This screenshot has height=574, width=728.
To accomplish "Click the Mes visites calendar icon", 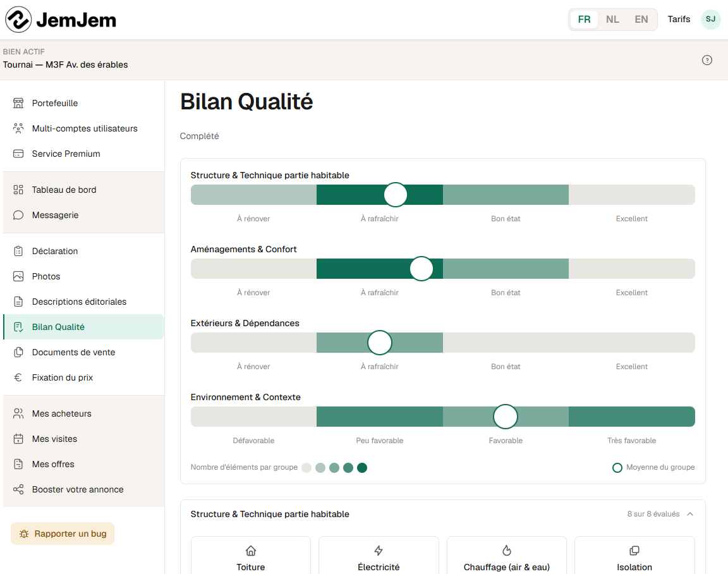I will click(x=18, y=439).
